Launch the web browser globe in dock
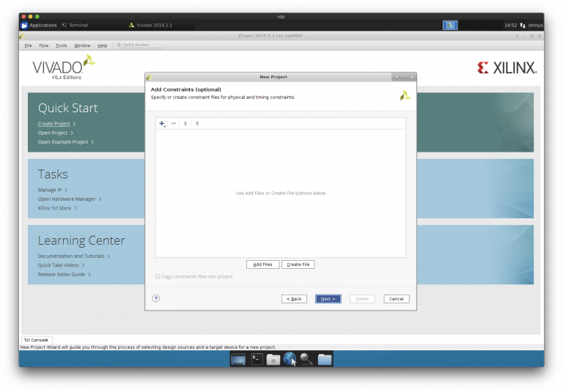This screenshot has height=392, width=563. pos(290,359)
